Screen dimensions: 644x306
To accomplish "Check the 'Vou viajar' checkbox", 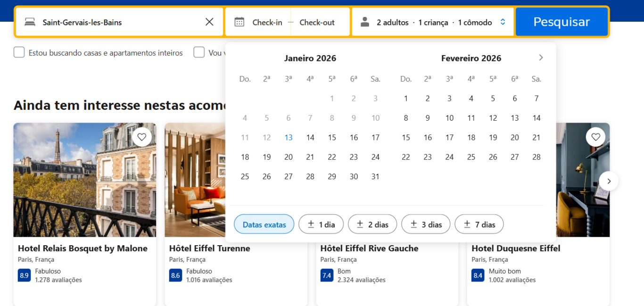I will pyautogui.click(x=199, y=52).
